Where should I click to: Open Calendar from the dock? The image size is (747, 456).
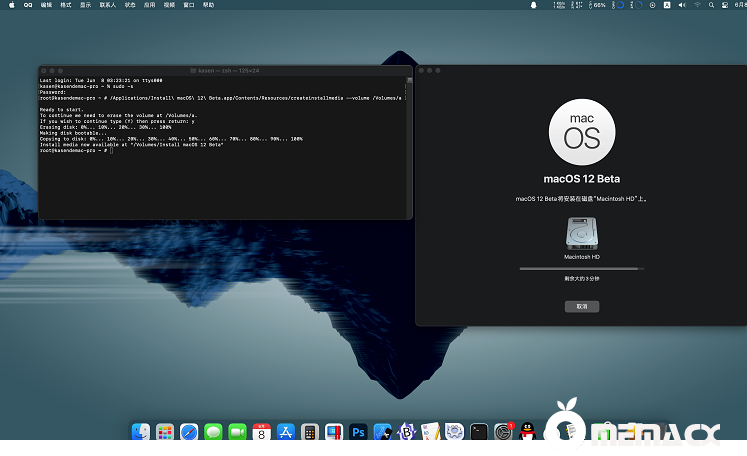pos(262,432)
